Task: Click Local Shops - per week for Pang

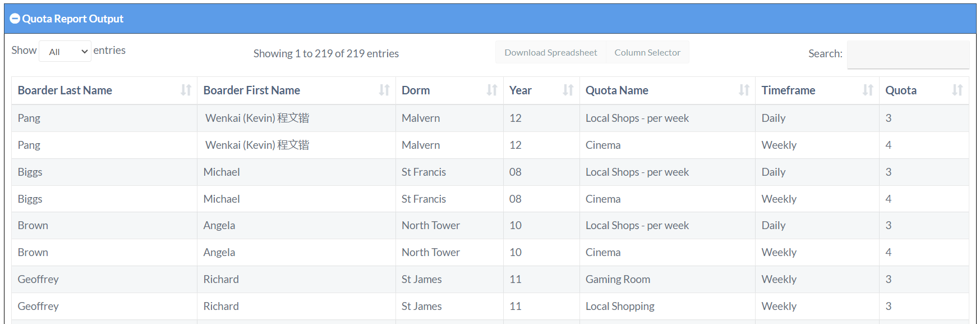Action: (637, 118)
